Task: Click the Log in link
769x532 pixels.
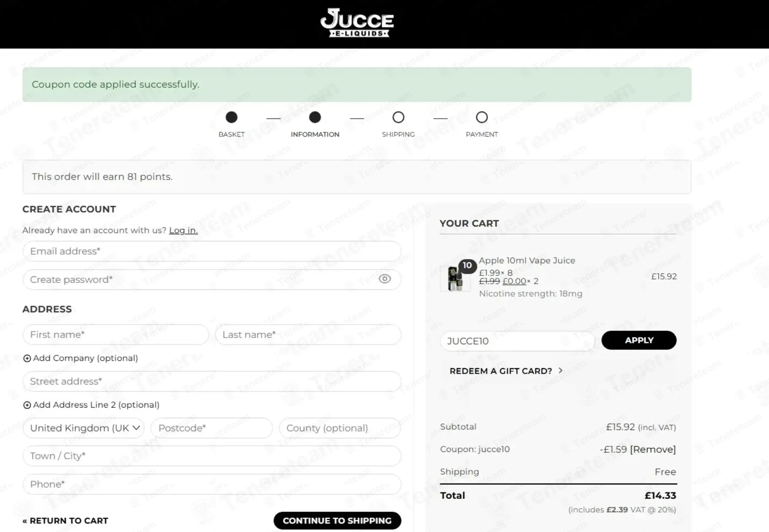Action: (183, 230)
